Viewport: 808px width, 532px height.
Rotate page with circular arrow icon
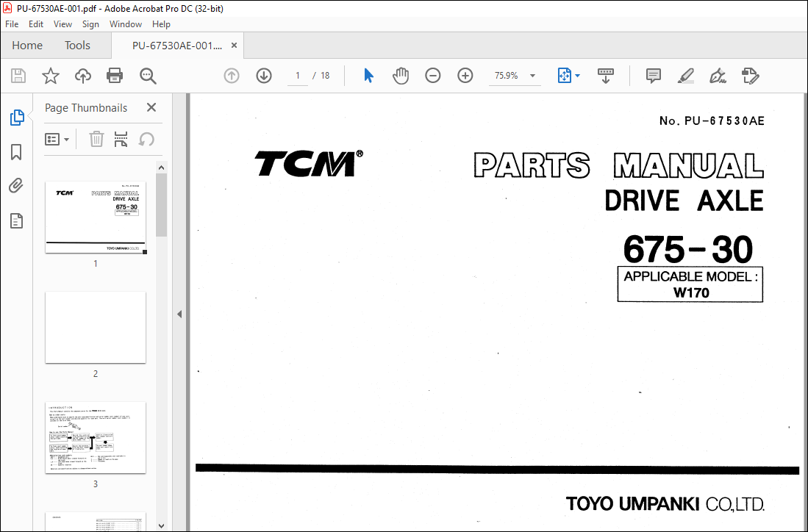pyautogui.click(x=146, y=139)
